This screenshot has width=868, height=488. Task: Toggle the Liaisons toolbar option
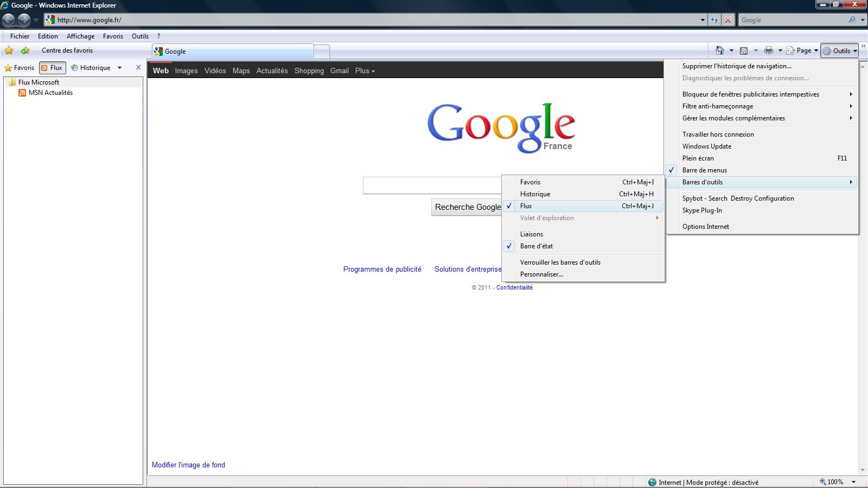[583, 234]
